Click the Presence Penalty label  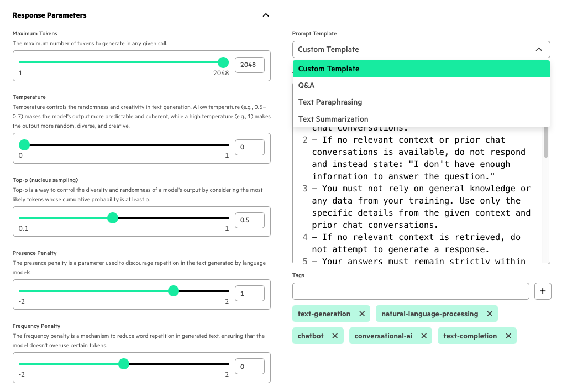[34, 253]
